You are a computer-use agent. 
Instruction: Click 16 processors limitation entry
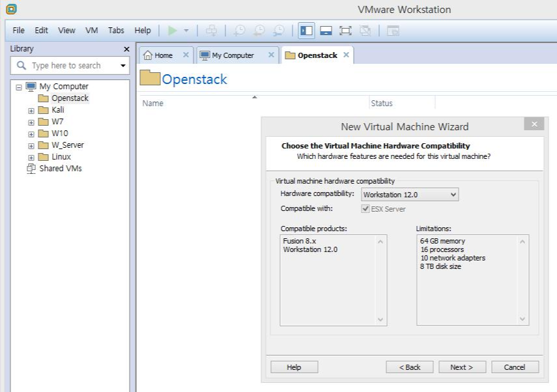[x=442, y=249]
